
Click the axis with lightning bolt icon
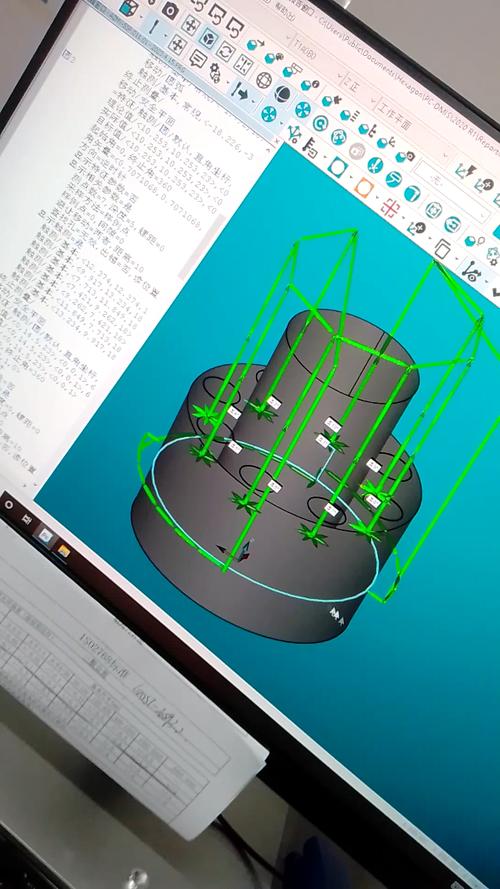(465, 170)
